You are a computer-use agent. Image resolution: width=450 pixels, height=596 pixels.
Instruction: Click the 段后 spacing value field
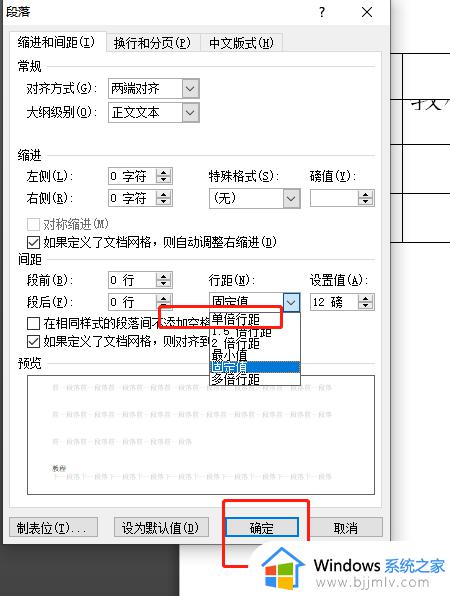coord(132,302)
